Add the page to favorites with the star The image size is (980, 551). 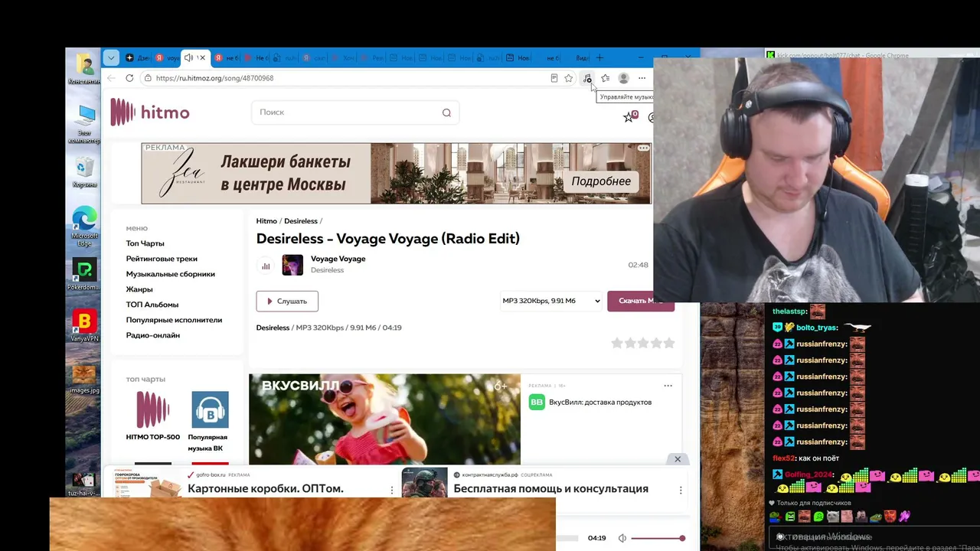click(x=568, y=78)
